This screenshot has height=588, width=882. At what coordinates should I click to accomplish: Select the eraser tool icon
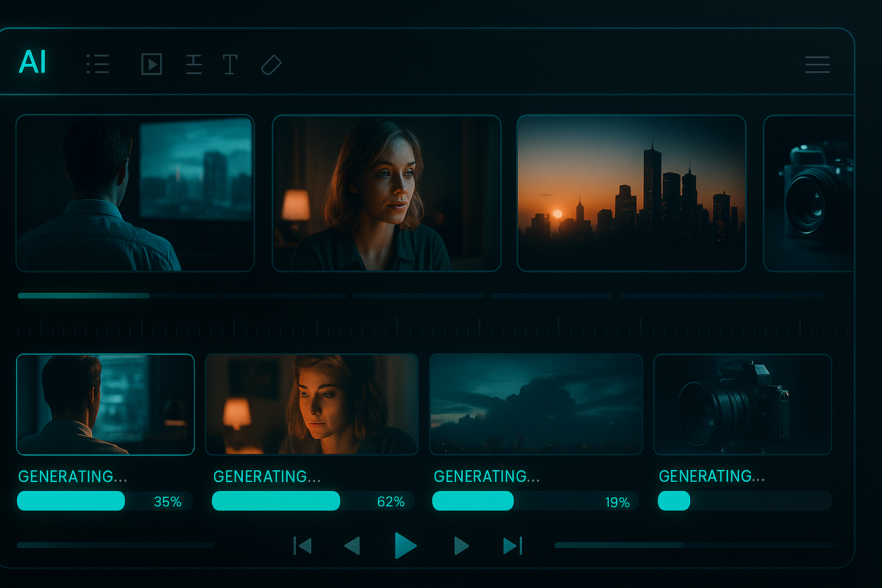pos(271,65)
